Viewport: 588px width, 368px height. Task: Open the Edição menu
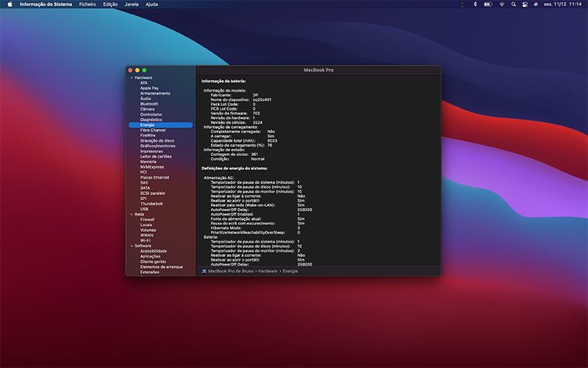click(110, 4)
